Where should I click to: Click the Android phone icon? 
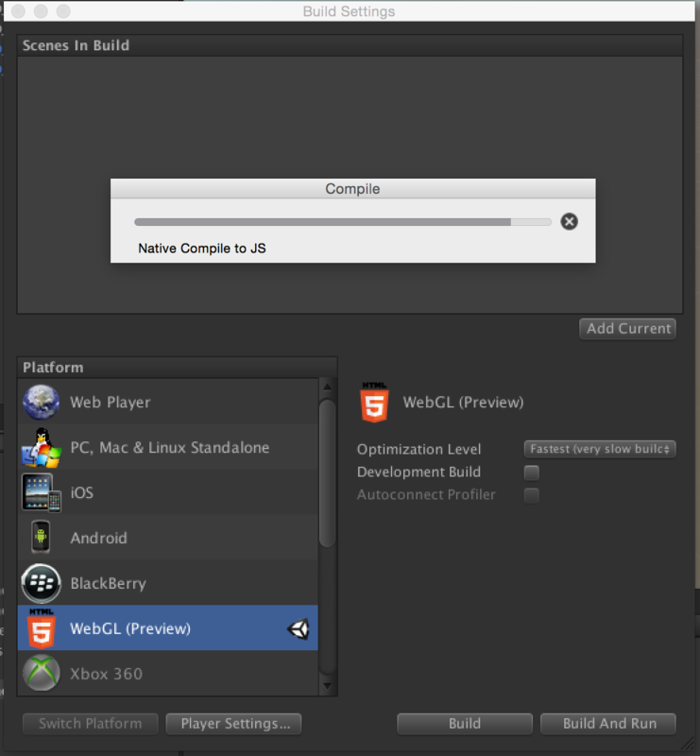coord(41,537)
